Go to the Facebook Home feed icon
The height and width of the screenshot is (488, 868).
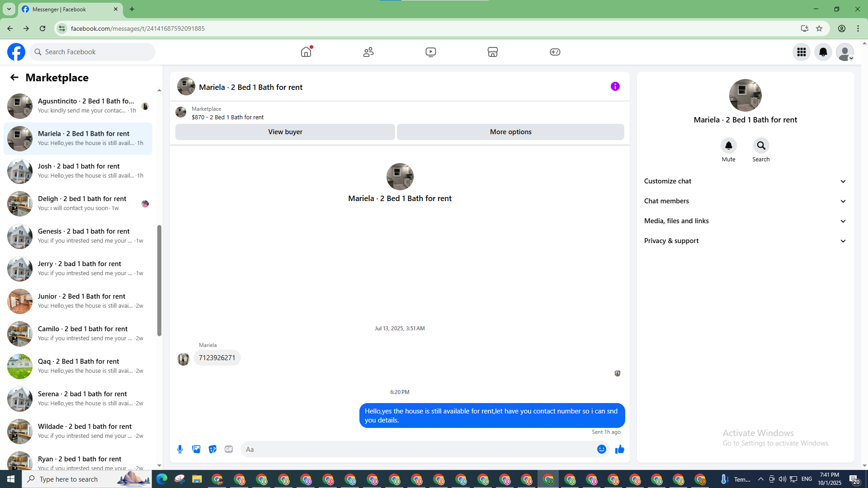pos(306,52)
